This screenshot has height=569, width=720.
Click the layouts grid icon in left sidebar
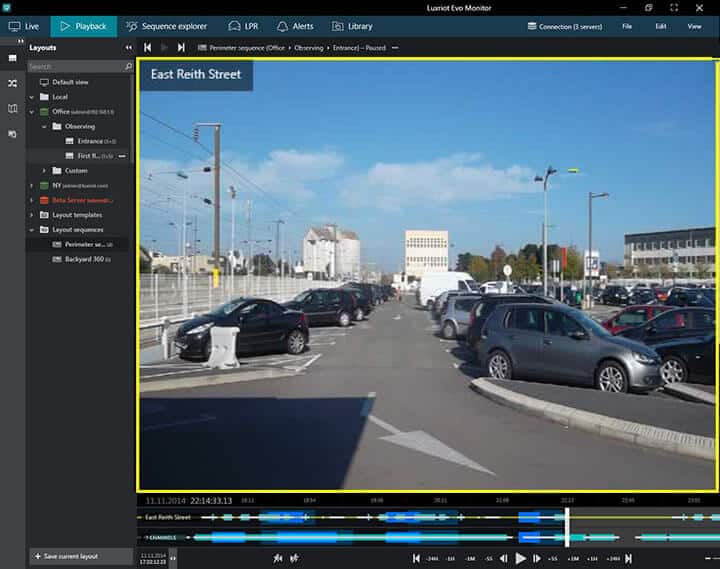click(13, 59)
